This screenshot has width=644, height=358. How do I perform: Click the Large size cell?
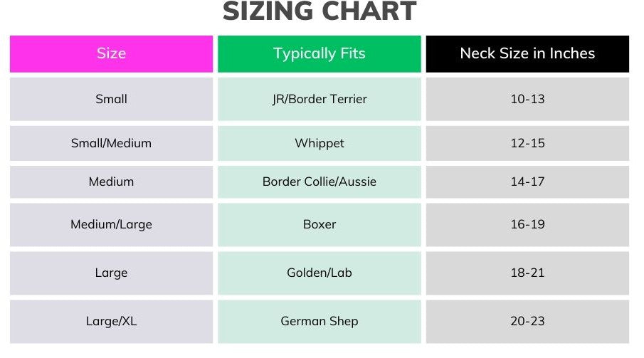tap(111, 273)
